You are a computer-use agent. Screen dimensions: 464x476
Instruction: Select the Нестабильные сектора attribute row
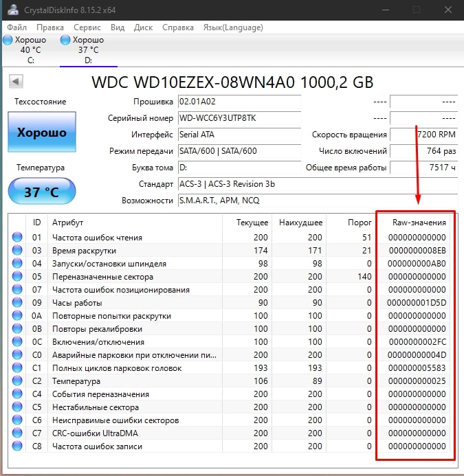[230, 407]
